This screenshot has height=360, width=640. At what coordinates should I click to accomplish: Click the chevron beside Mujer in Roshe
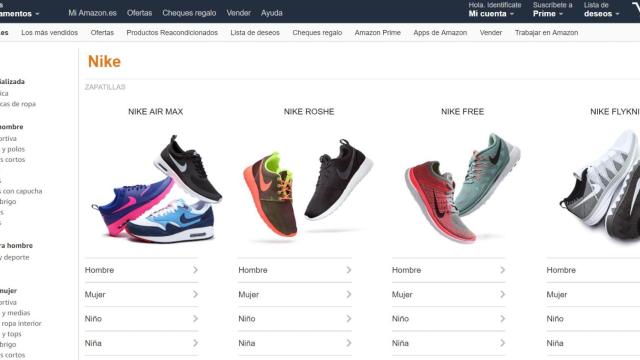tap(349, 294)
